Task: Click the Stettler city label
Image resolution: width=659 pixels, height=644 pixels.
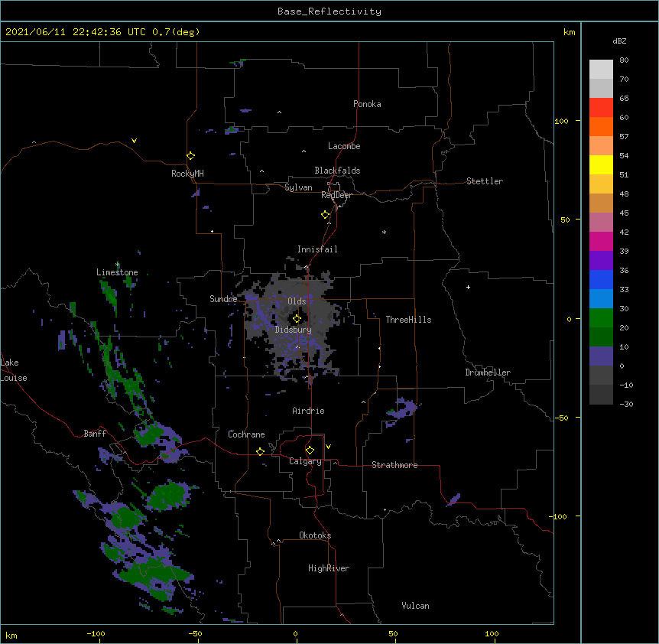Action: pos(484,181)
